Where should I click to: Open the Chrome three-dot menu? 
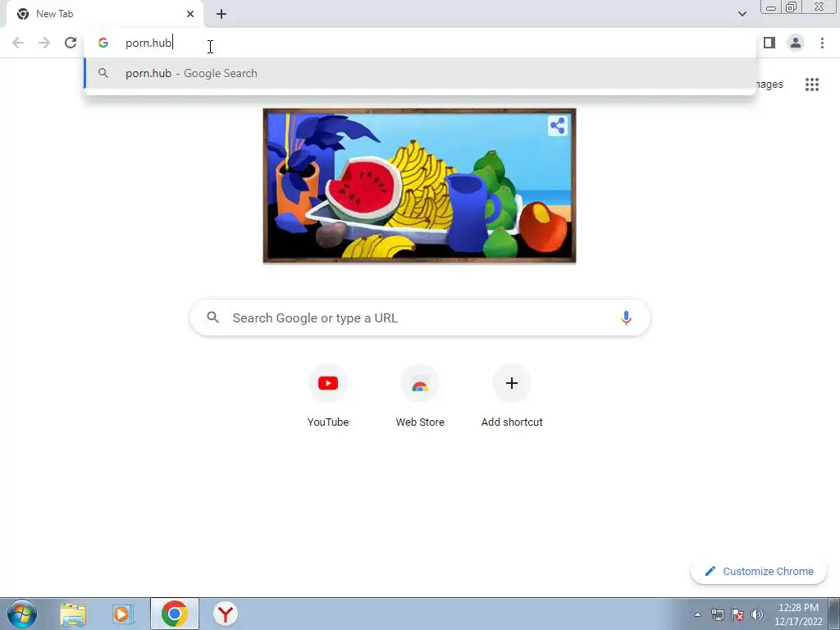tap(822, 43)
